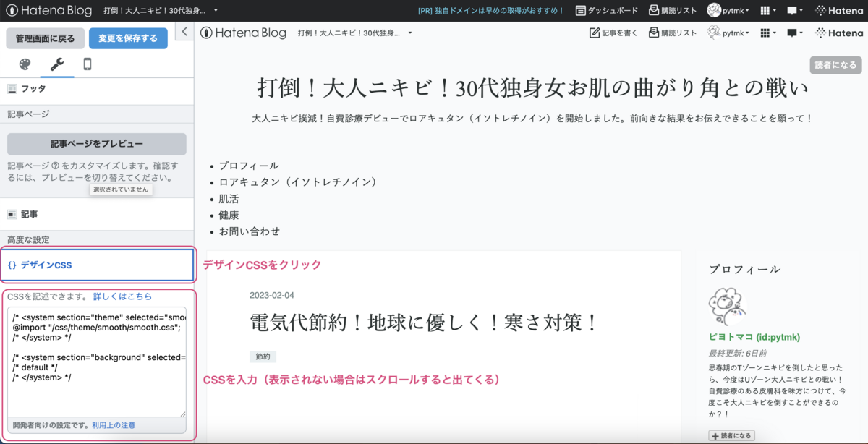Open grid menu in the preview header

pyautogui.click(x=767, y=33)
